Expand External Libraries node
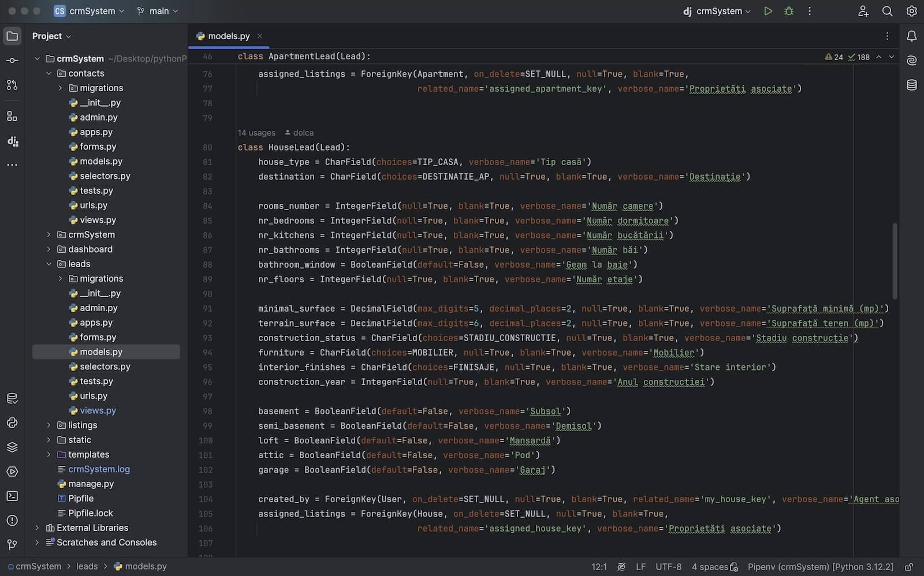The height and width of the screenshot is (576, 924). coord(38,528)
